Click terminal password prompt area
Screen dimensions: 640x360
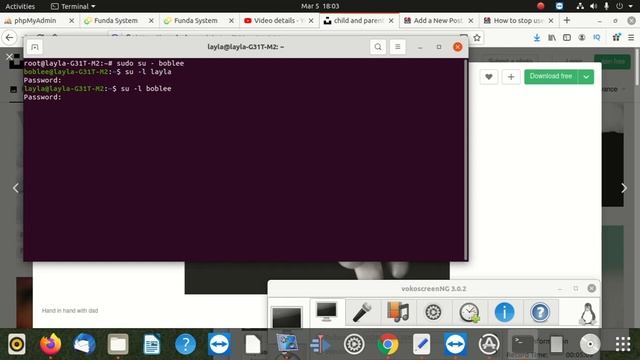[42, 97]
